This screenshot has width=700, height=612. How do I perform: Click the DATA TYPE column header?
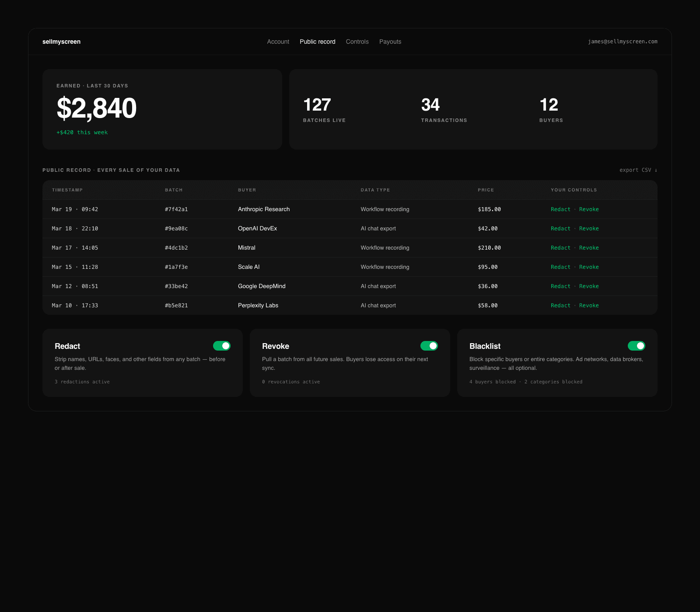pyautogui.click(x=375, y=190)
